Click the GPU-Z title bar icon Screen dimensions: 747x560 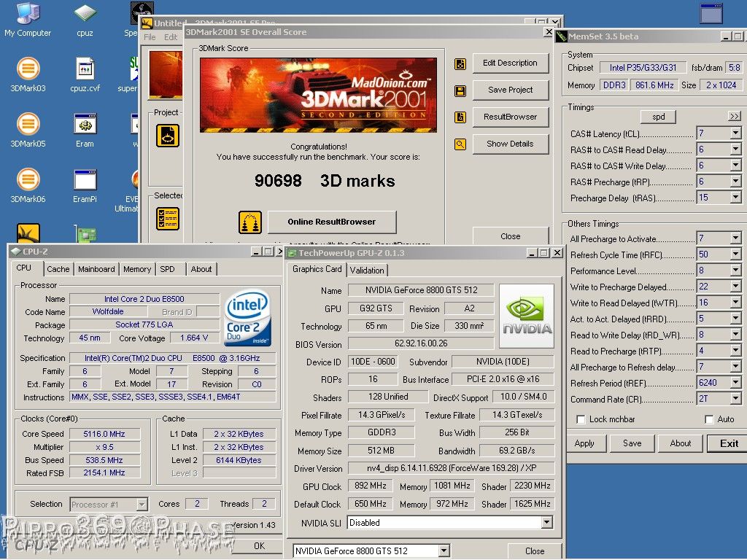[291, 253]
